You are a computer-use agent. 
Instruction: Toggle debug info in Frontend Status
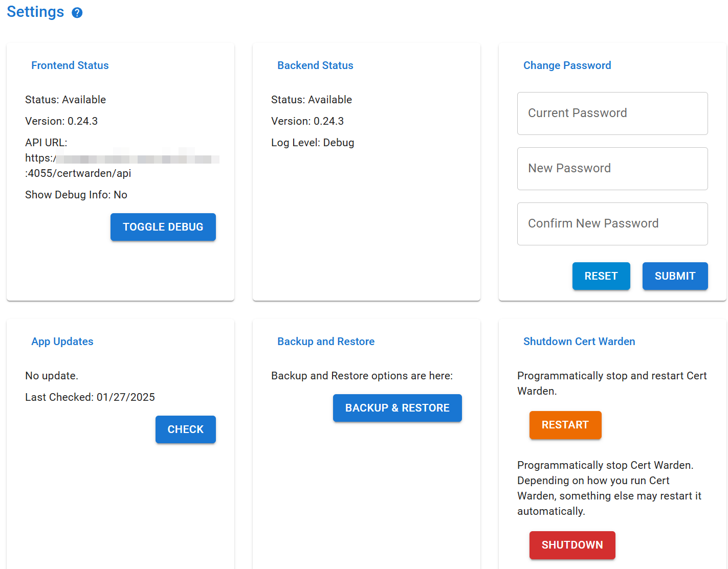[x=163, y=227]
